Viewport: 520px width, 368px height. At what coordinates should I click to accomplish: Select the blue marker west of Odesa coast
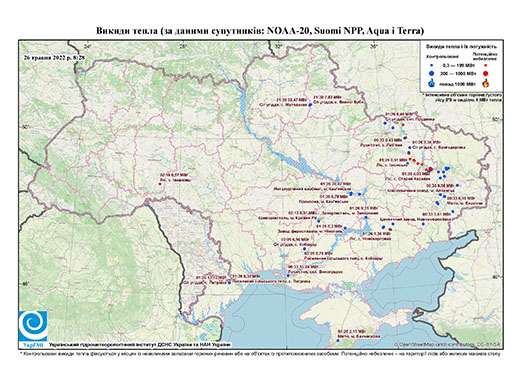pyautogui.click(x=229, y=283)
